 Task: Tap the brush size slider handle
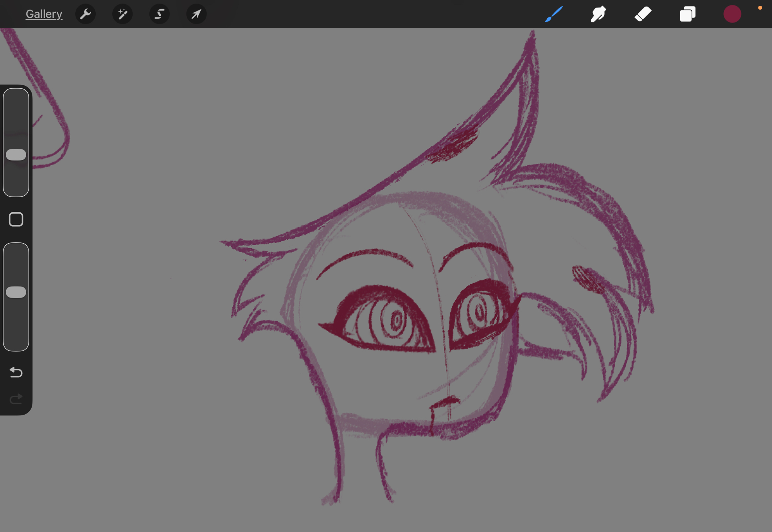tap(16, 155)
